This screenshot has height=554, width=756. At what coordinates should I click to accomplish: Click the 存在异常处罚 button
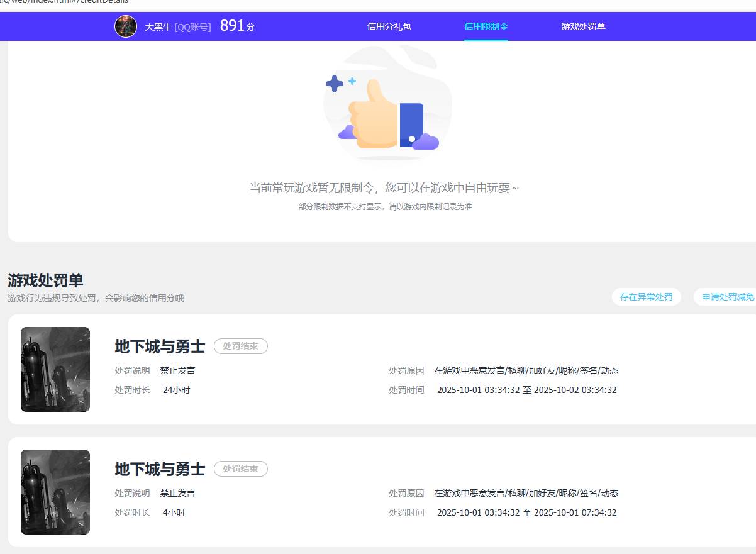click(647, 296)
